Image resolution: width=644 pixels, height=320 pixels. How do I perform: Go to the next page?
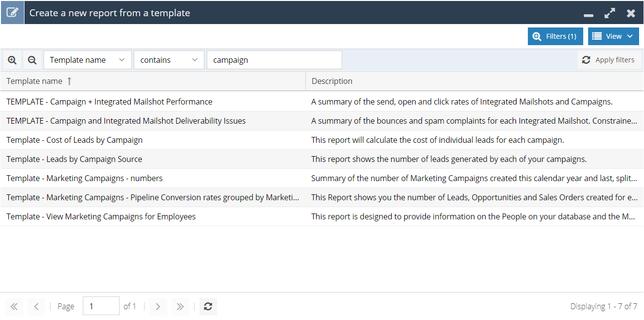[158, 306]
